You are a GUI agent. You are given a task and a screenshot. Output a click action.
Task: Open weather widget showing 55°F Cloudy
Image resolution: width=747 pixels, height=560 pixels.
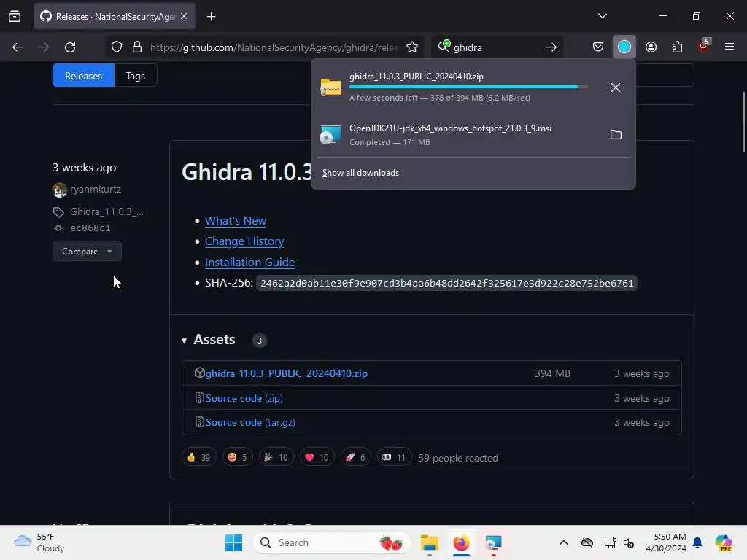(39, 542)
